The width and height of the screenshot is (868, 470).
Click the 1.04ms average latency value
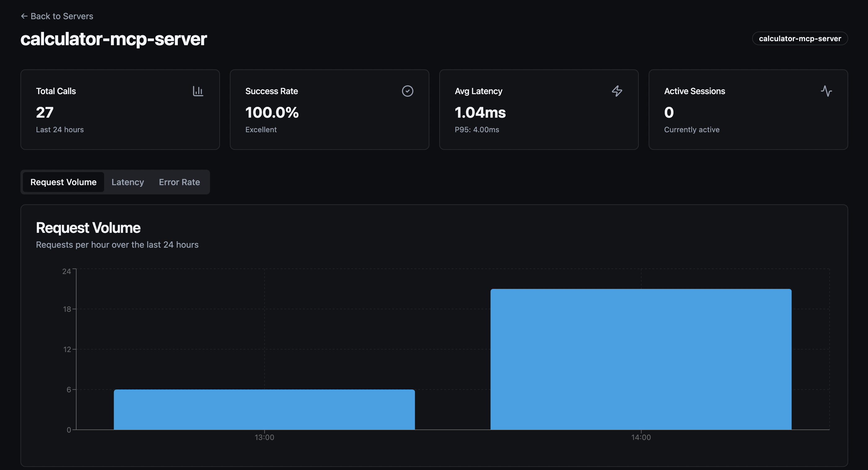pos(480,112)
